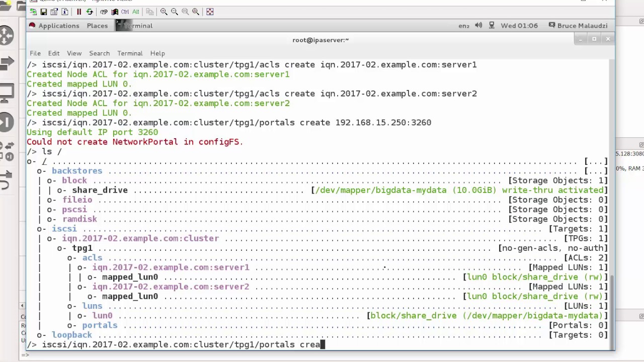Switch VNC viewer to full screen
This screenshot has height=362, width=644.
(210, 12)
